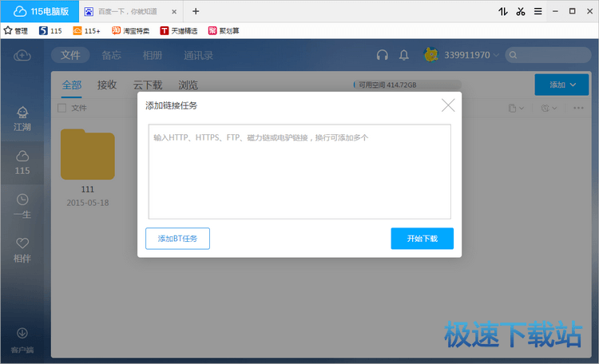Open a new browser tab
599x364 pixels.
pyautogui.click(x=196, y=11)
